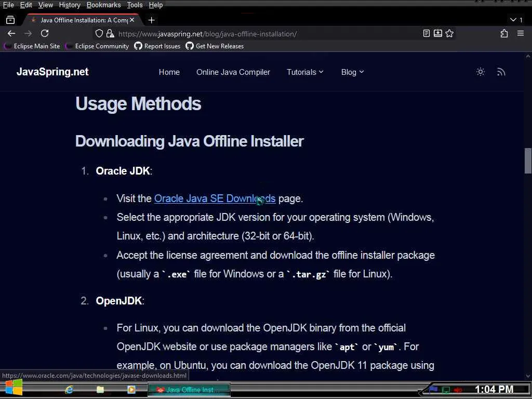Viewport: 532px width, 399px height.
Task: Expand the list all tabs chevron
Action: point(513,20)
